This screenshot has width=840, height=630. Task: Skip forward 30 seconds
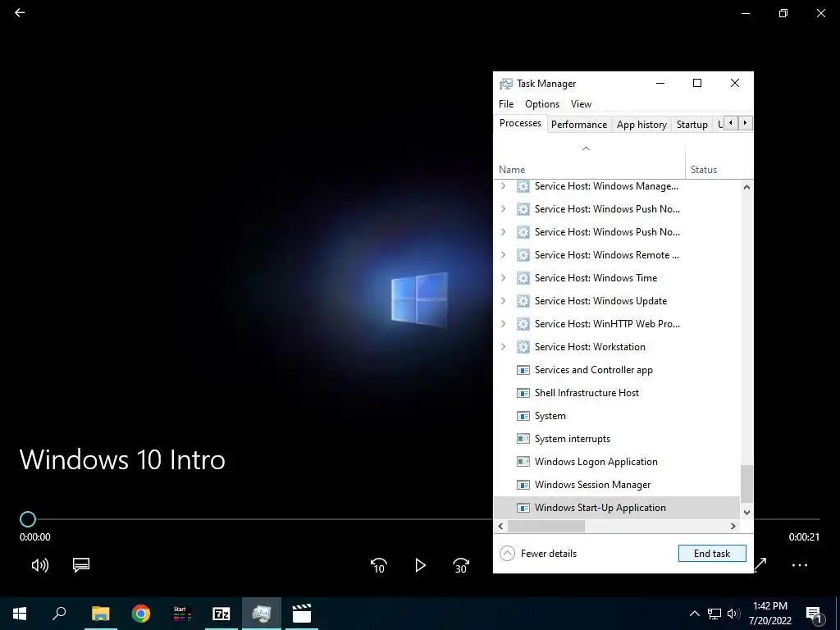coord(461,565)
